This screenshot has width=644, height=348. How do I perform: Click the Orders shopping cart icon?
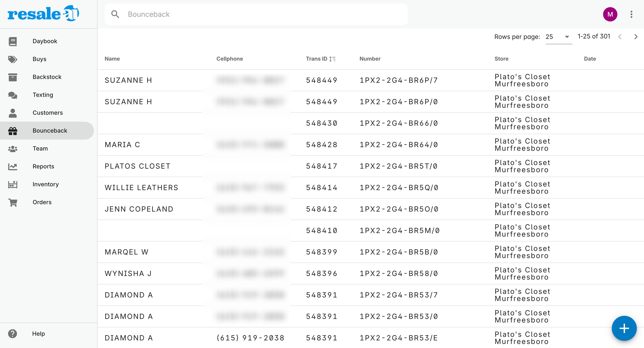(13, 202)
